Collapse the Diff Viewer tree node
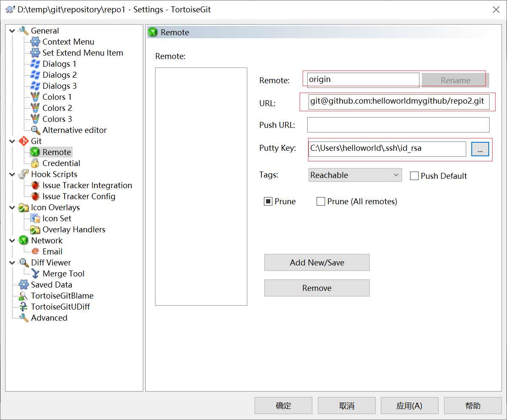This screenshot has height=420, width=507. pos(12,263)
